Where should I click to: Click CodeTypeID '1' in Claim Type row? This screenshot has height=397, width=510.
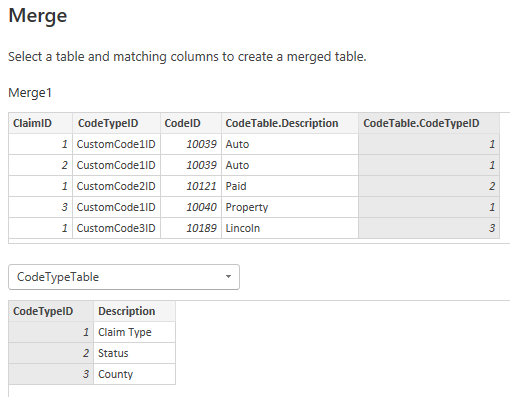pyautogui.click(x=51, y=332)
